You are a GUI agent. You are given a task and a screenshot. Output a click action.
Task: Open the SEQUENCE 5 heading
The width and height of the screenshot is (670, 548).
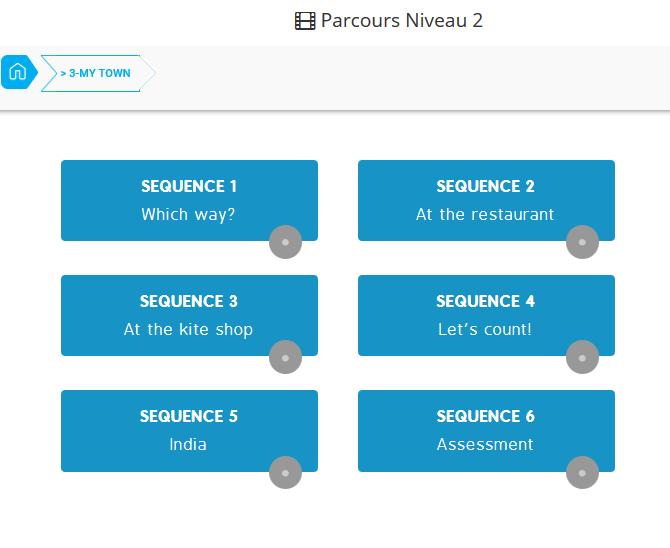pyautogui.click(x=189, y=416)
